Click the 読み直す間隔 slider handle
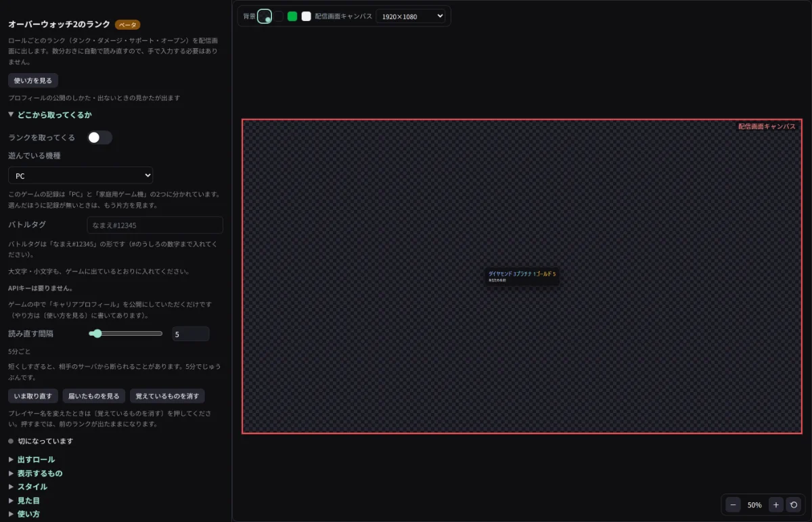 pyautogui.click(x=97, y=334)
